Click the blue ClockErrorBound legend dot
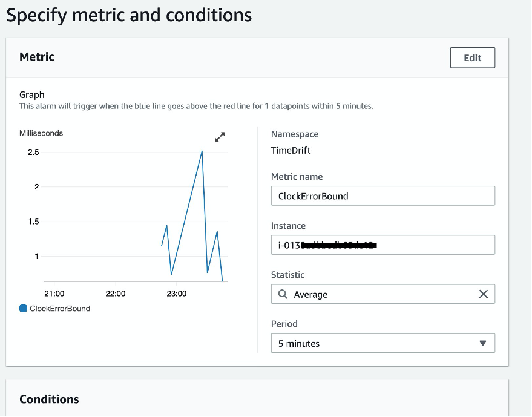The height and width of the screenshot is (417, 532). (24, 308)
